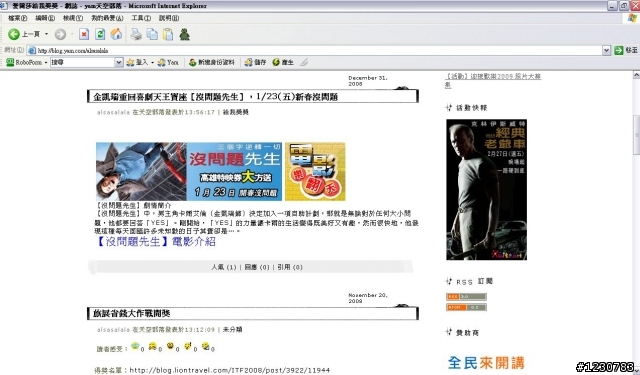640x375 pixels.
Task: Click the Copy pages toolbar icon
Action: click(x=152, y=34)
